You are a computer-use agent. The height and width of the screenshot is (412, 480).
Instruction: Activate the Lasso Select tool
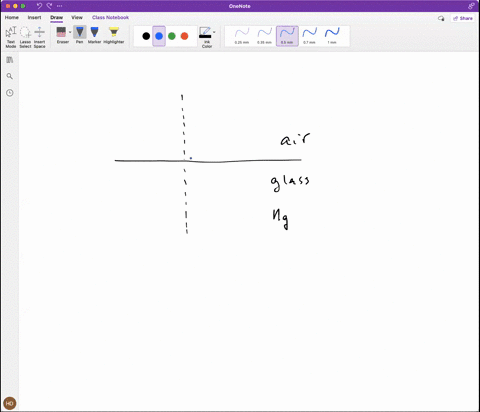(25, 37)
